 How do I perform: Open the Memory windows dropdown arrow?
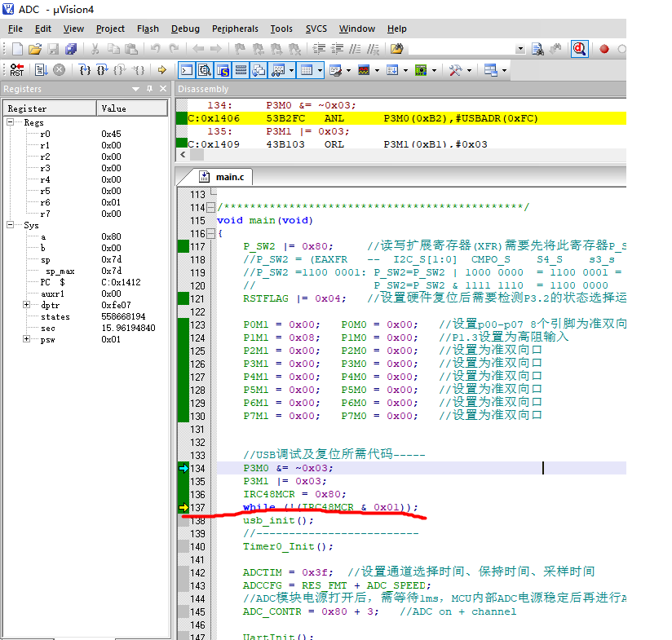pos(320,70)
